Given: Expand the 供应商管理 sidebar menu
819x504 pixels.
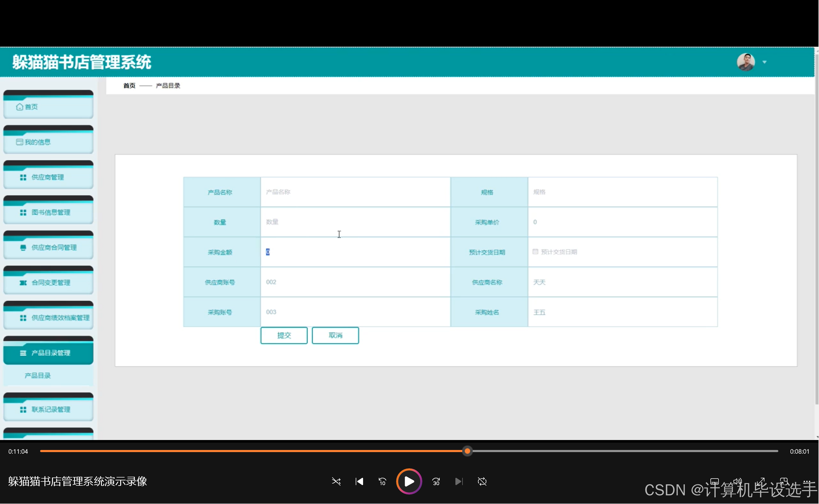Looking at the screenshot, I should (48, 177).
